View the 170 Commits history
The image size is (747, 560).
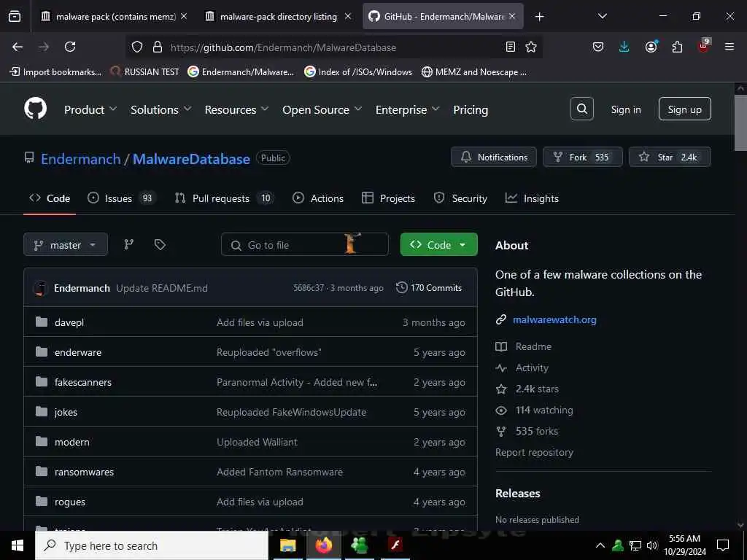click(x=429, y=287)
